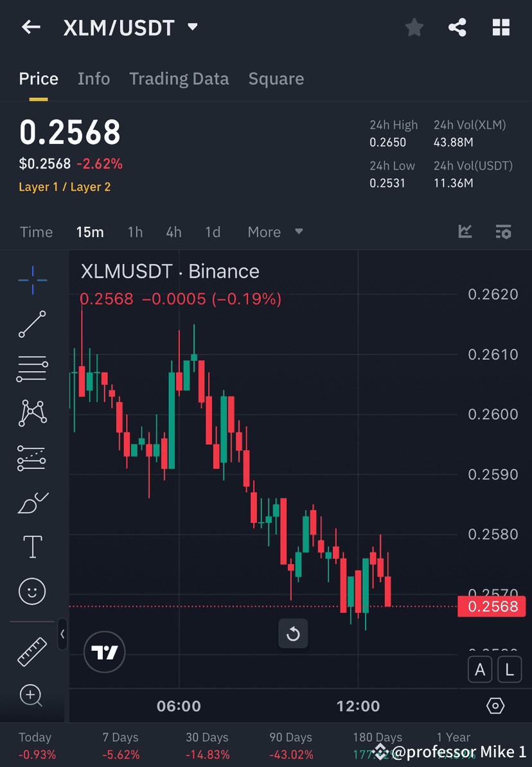Viewport: 532px width, 767px height.
Task: Open chart indicators panel
Action: coord(465,231)
